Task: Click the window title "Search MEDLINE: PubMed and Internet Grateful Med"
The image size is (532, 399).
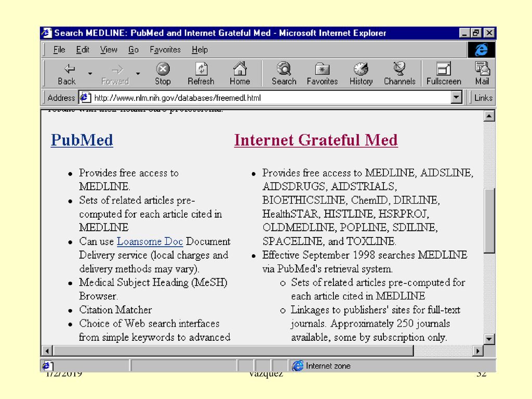Action: (x=163, y=33)
